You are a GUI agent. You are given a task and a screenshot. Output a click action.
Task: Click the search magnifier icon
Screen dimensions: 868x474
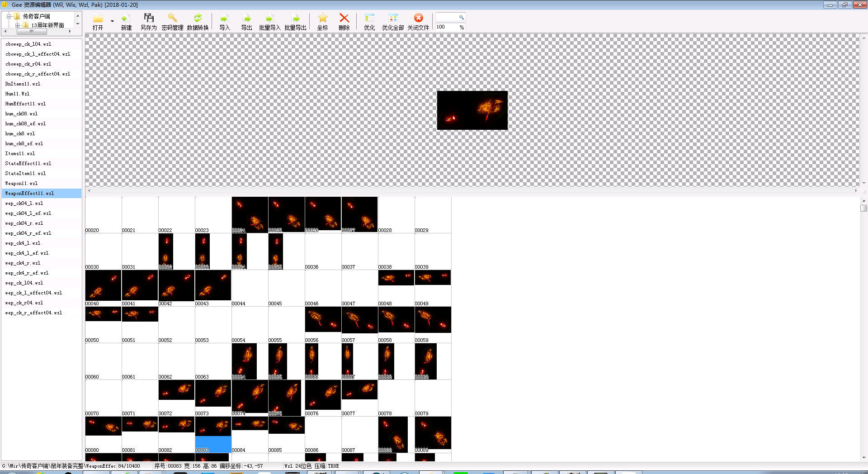461,17
